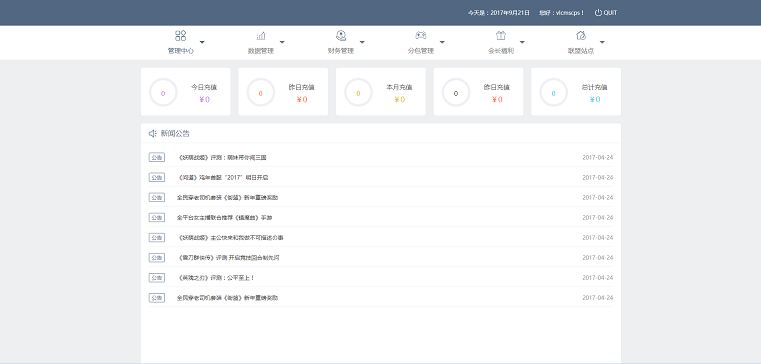Click 公告 tag beside the 《英魂之刃》 row
The width and height of the screenshot is (761, 364).
[x=157, y=278]
